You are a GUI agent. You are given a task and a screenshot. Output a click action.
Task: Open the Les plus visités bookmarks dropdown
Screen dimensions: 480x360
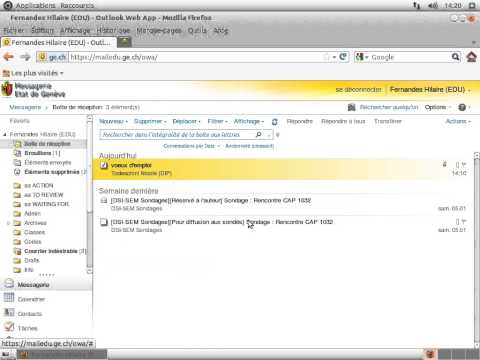click(33, 73)
